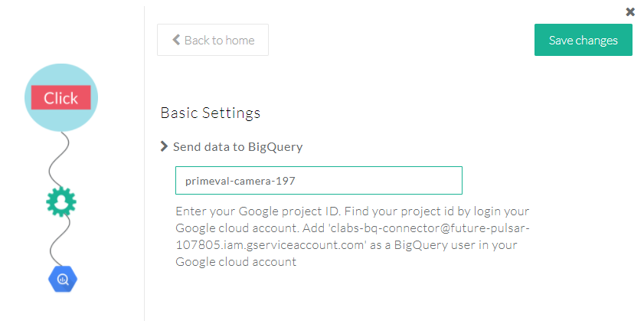The image size is (644, 321).
Task: Click the left arrow in Back to home
Action: click(176, 40)
